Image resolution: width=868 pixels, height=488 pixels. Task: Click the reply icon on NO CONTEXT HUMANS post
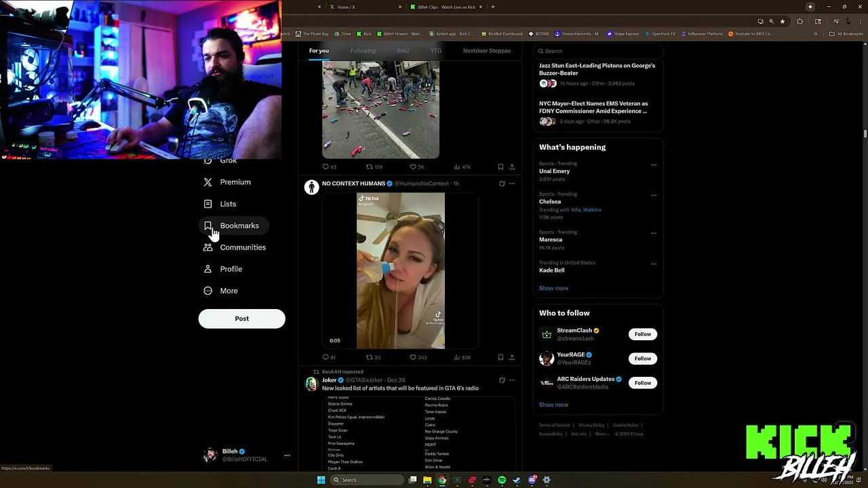pos(325,357)
